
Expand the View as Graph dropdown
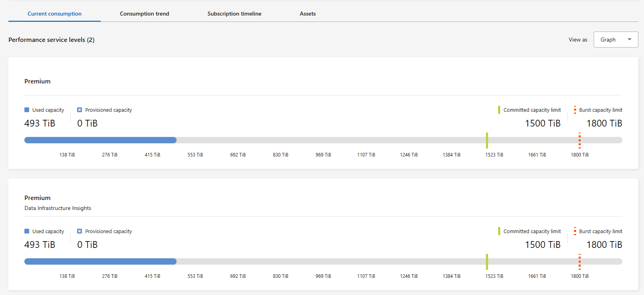616,40
